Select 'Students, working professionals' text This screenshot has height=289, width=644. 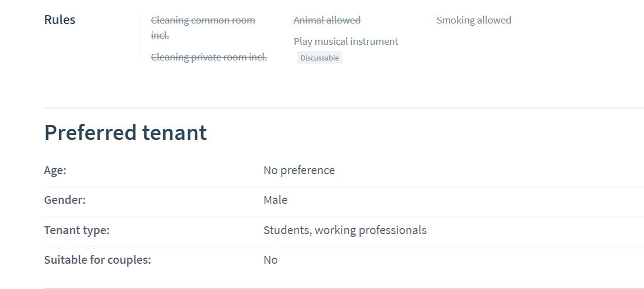click(x=345, y=230)
